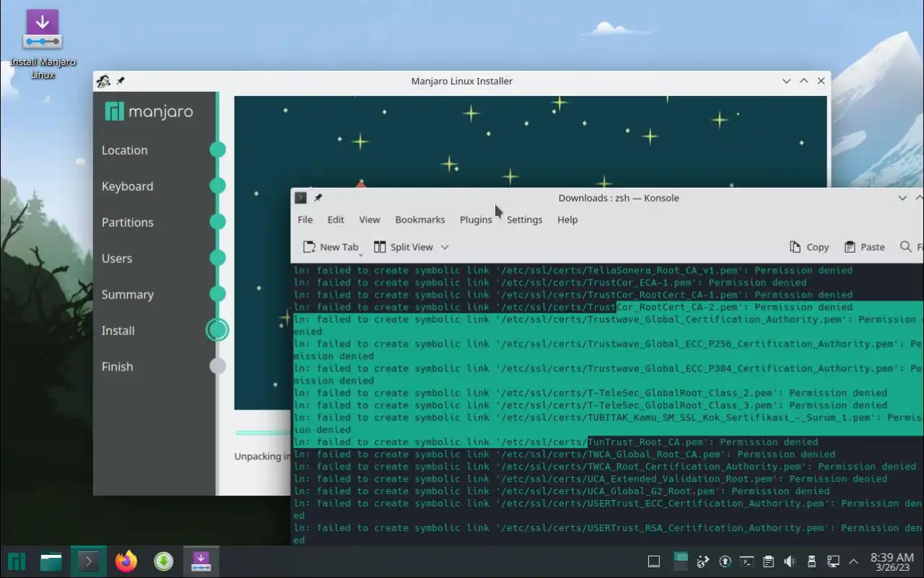Viewport: 924px width, 578px height.
Task: Click the virtual desktop pager in the panel
Action: pos(681,561)
